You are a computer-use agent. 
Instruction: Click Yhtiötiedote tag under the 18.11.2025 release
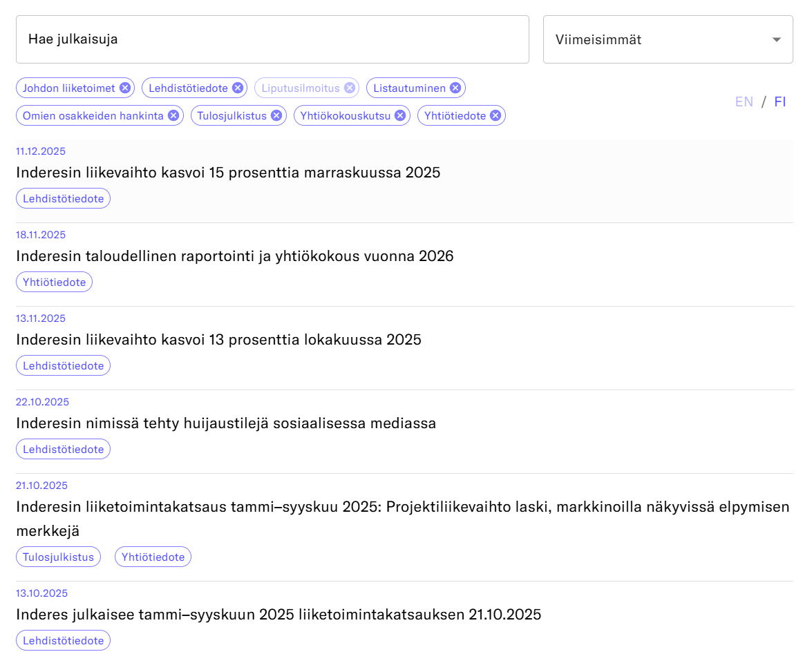pyautogui.click(x=54, y=282)
